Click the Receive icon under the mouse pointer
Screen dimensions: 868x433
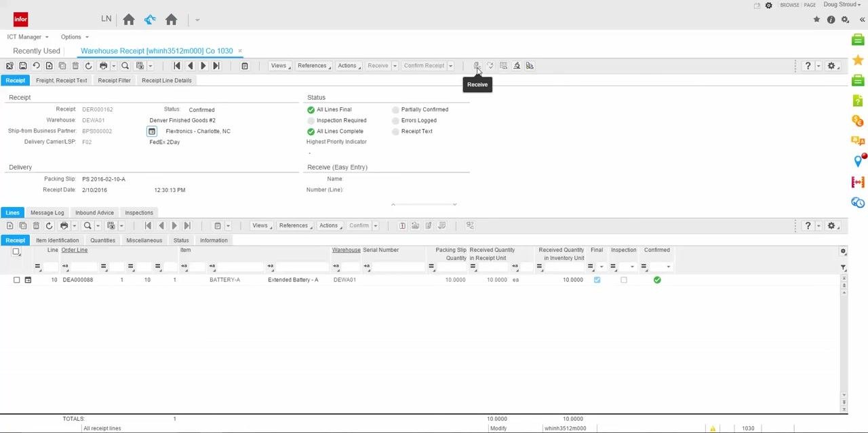tap(477, 66)
